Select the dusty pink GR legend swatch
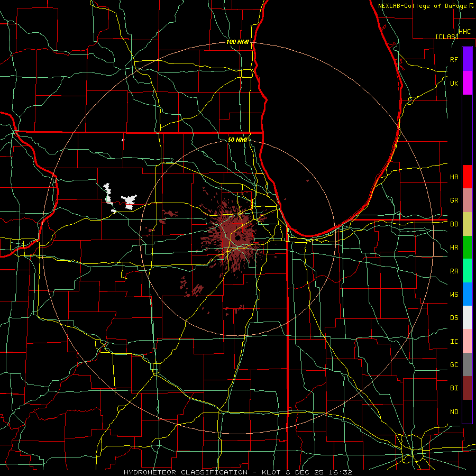 coord(467,200)
